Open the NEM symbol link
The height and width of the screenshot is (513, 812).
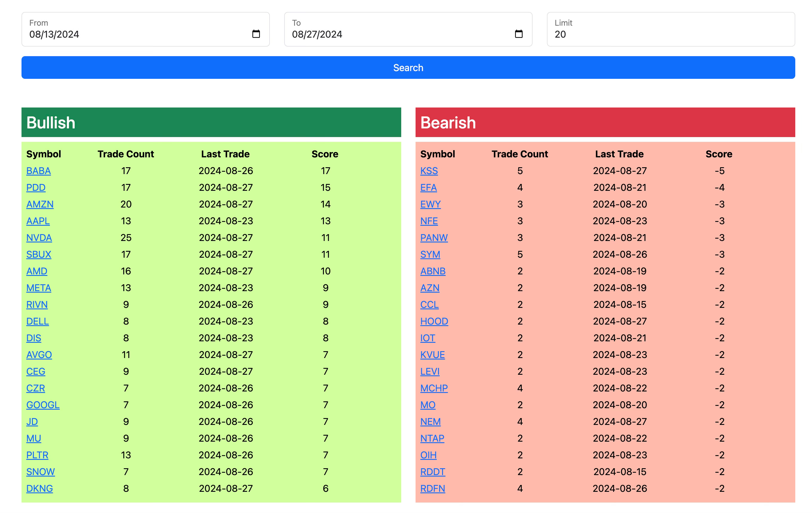[430, 422]
